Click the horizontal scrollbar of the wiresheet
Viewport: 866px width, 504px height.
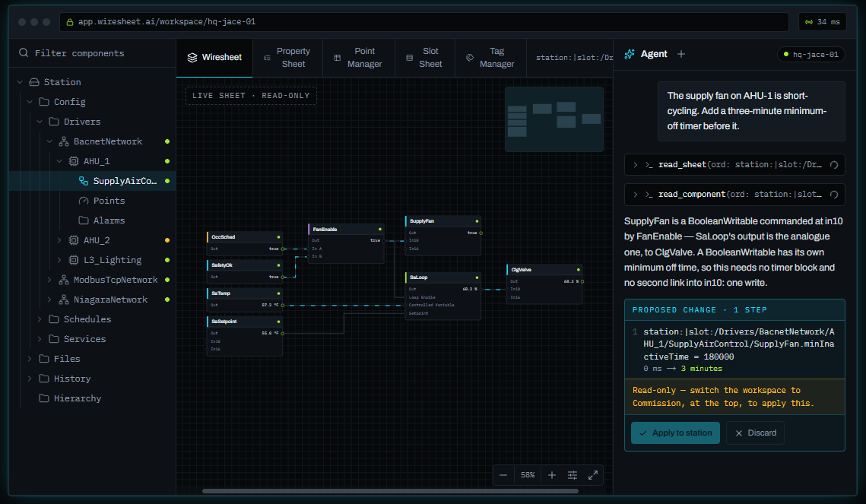390,491
